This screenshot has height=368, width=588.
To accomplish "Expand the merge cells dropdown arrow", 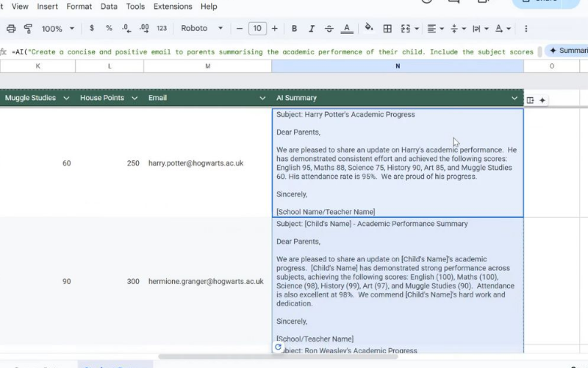I will [x=417, y=29].
